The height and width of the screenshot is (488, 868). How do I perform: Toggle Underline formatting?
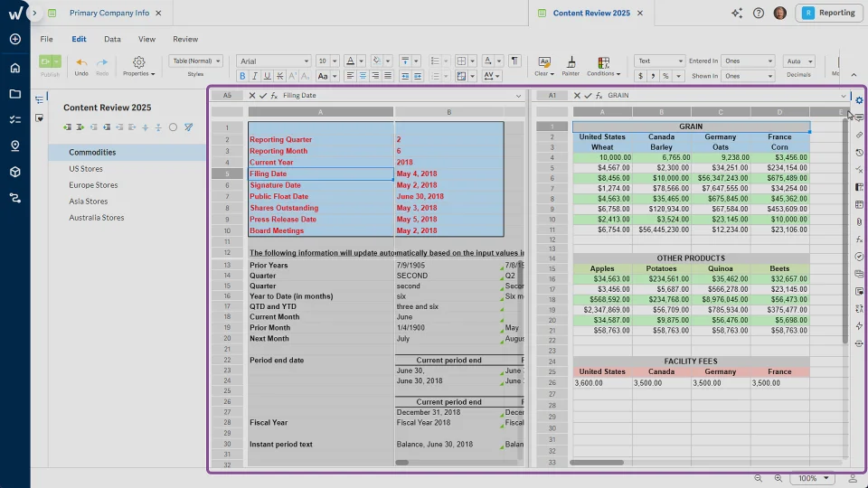pyautogui.click(x=268, y=76)
